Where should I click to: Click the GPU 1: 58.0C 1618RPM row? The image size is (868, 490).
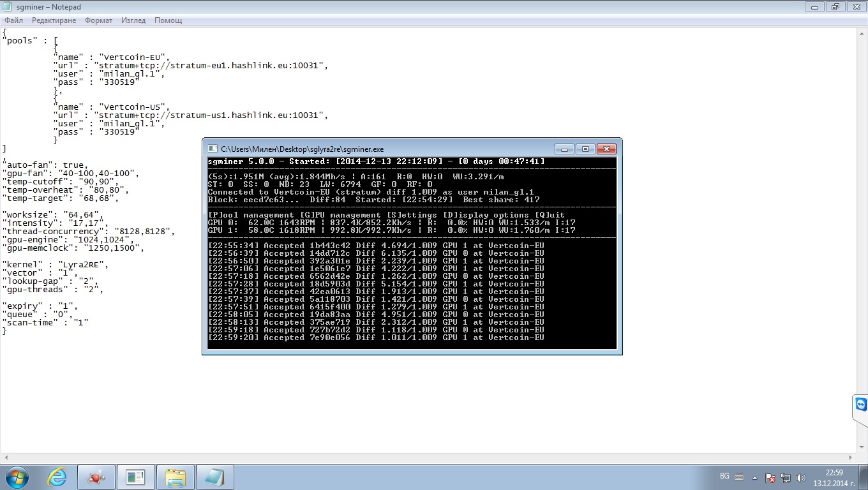pos(392,230)
